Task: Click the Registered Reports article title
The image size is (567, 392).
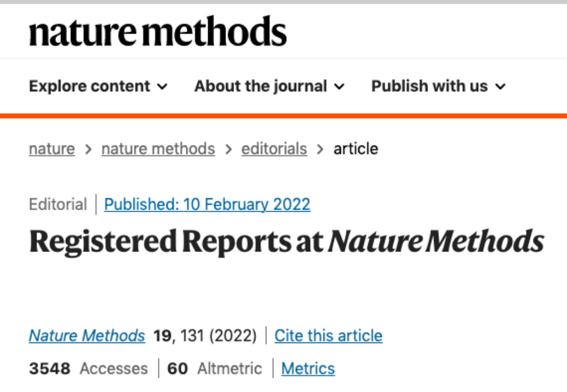Action: (x=286, y=241)
